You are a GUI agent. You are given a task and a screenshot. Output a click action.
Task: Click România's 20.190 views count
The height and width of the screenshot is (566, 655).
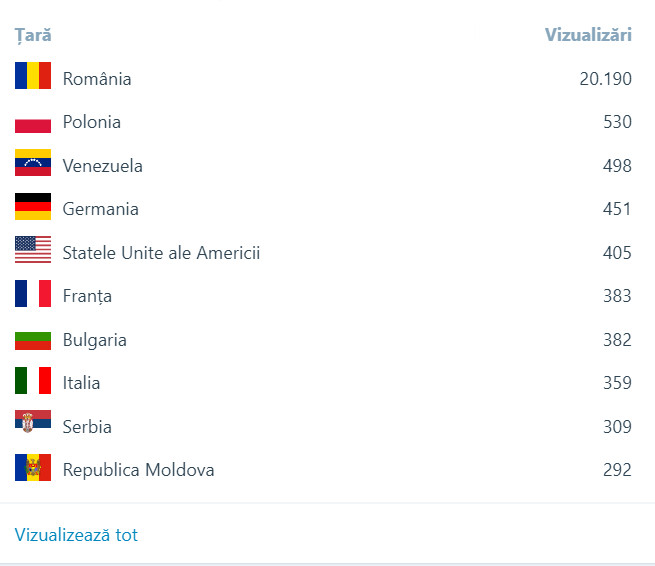[x=605, y=79]
